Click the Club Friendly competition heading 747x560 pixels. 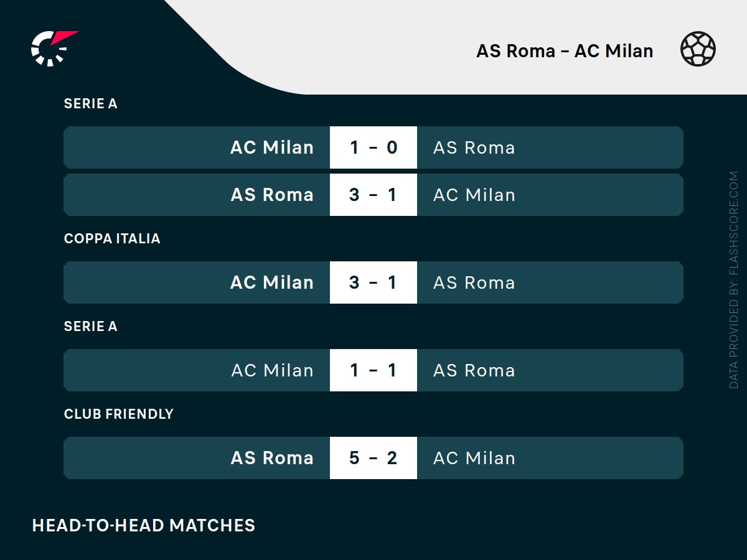point(118,414)
